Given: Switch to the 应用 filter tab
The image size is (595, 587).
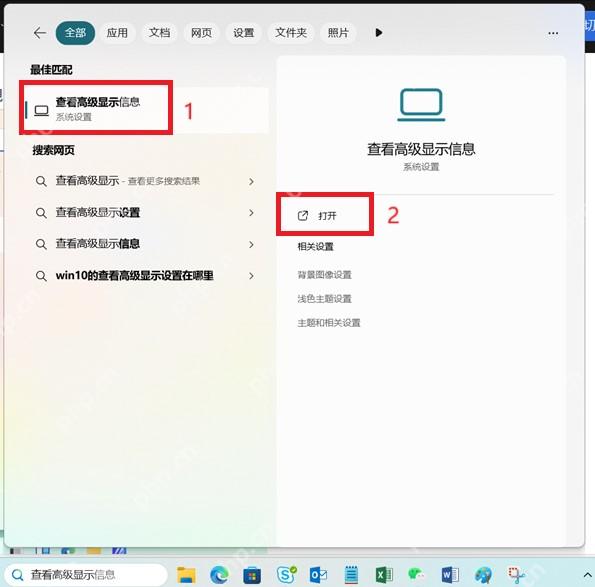Looking at the screenshot, I should pos(117,33).
